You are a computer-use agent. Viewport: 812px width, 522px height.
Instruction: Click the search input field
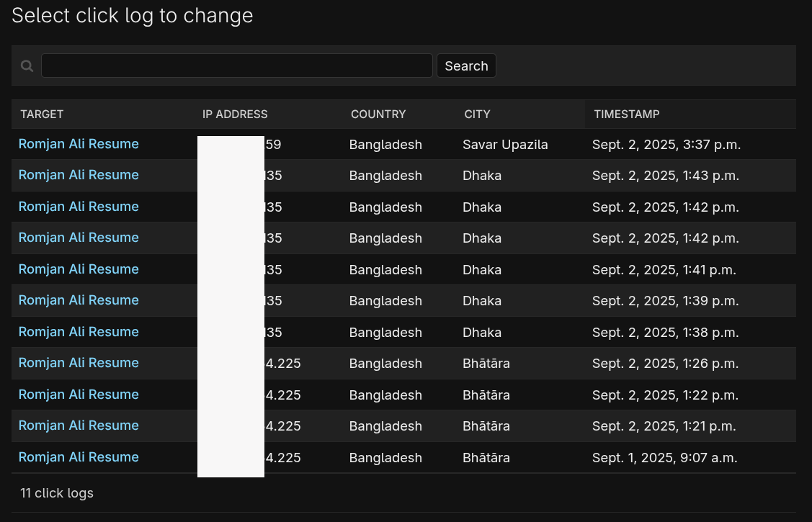(238, 66)
